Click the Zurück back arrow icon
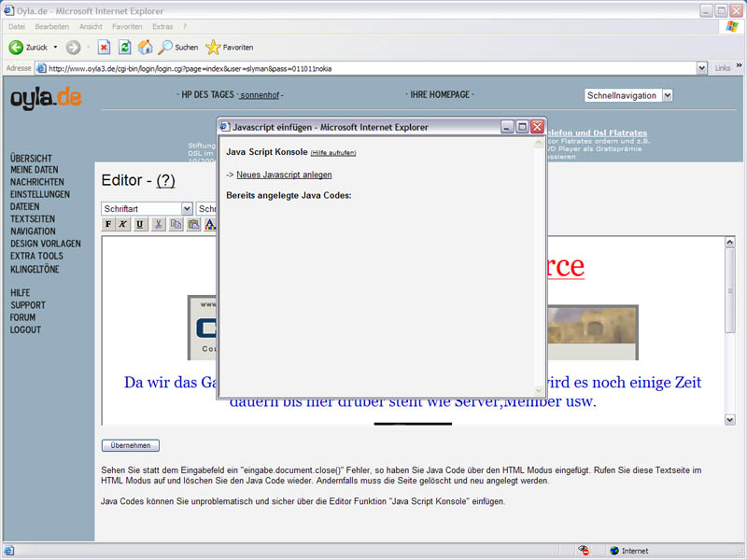 pyautogui.click(x=16, y=48)
